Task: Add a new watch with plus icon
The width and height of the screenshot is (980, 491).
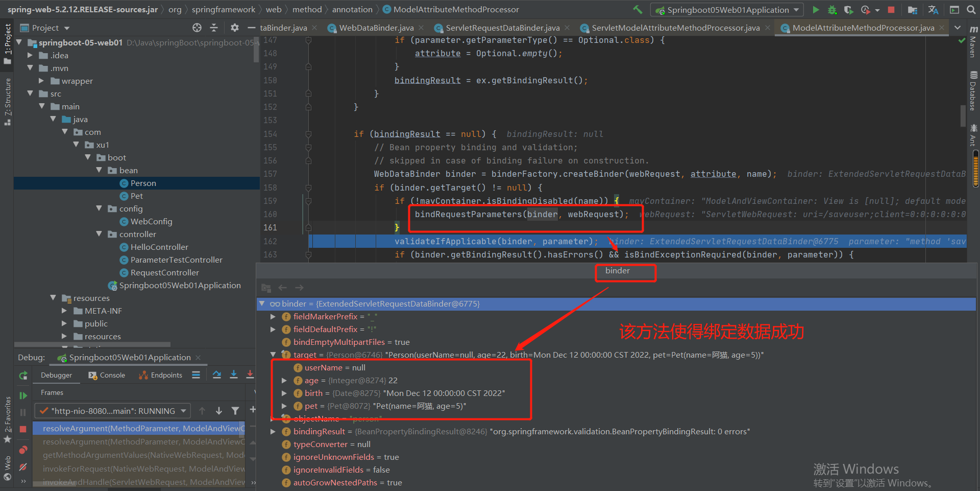Action: tap(253, 410)
